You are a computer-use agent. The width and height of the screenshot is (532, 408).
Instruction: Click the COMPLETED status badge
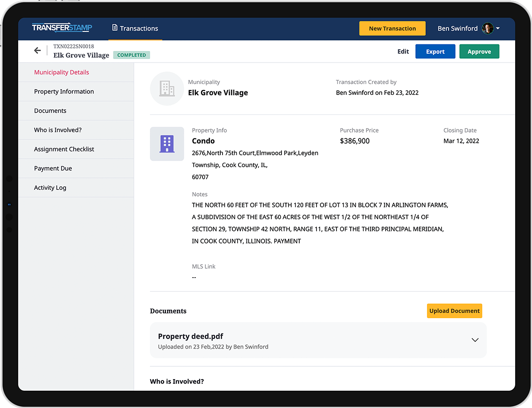[x=132, y=55]
